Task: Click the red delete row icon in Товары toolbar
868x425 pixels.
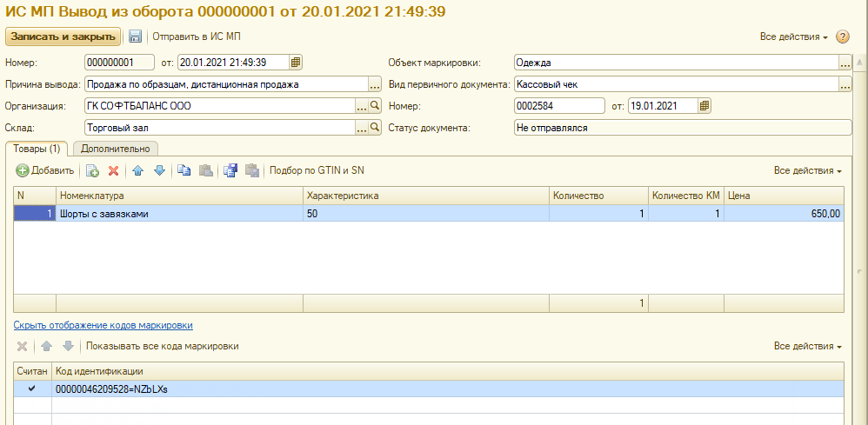Action: click(113, 171)
